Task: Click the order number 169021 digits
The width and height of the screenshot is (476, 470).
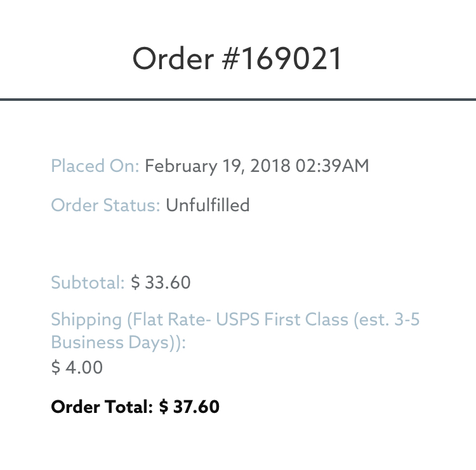Action: pos(291,58)
